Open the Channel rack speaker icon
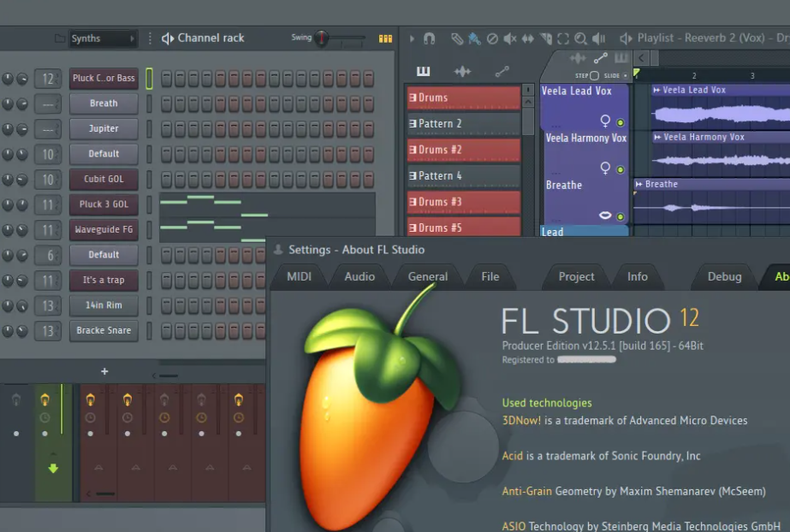The width and height of the screenshot is (790, 532). 168,38
